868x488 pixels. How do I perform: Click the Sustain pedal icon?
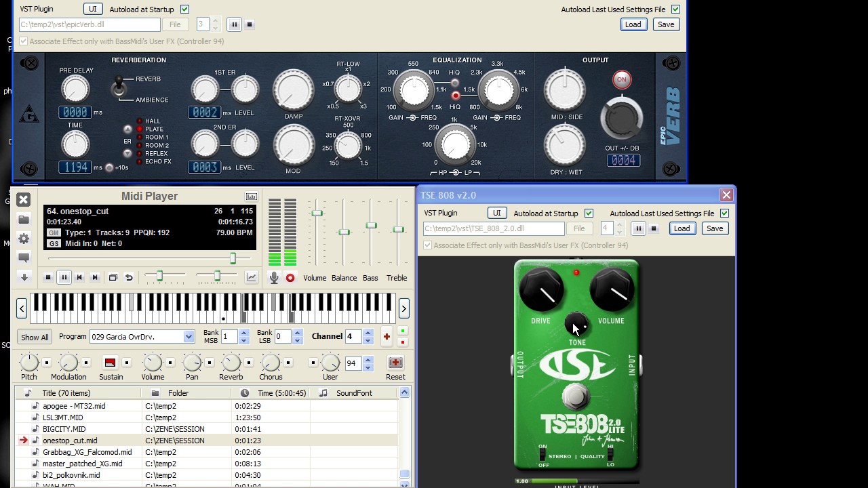click(110, 363)
